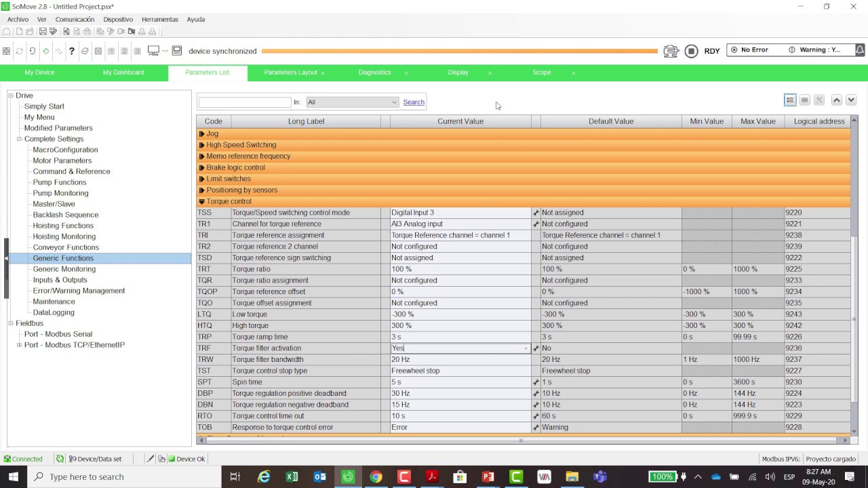Click the Save As icon in the toolbar
This screenshot has width=868, height=488.
click(53, 31)
